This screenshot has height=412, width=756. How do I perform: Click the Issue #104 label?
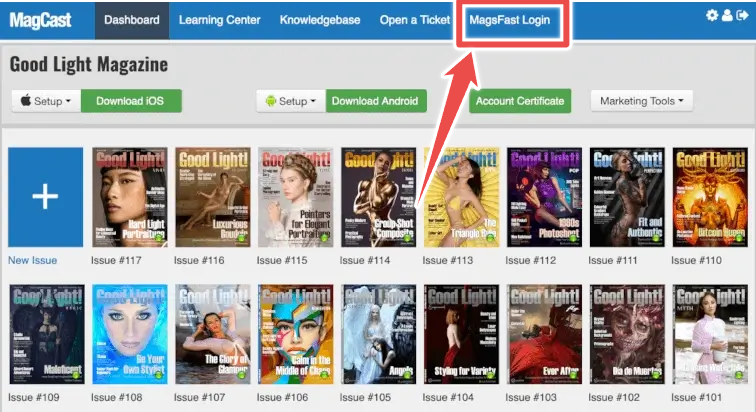(448, 398)
